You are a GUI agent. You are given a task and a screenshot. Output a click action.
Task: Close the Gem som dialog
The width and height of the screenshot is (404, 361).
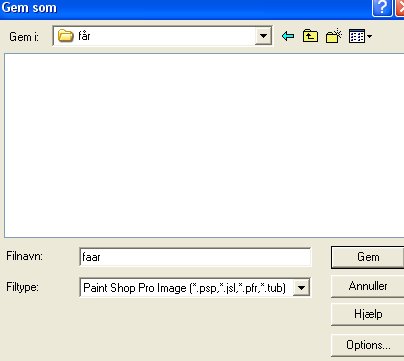point(400,7)
